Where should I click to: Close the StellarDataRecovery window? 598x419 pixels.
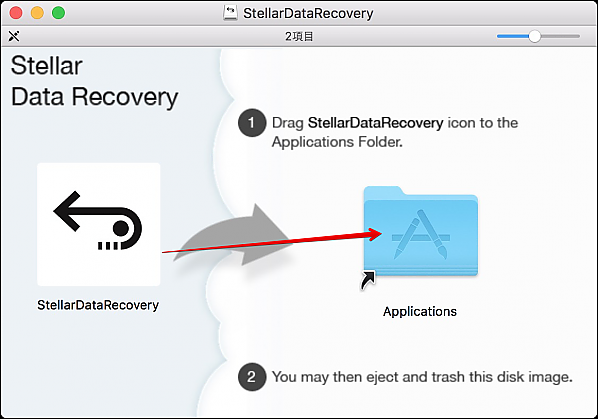coord(16,13)
